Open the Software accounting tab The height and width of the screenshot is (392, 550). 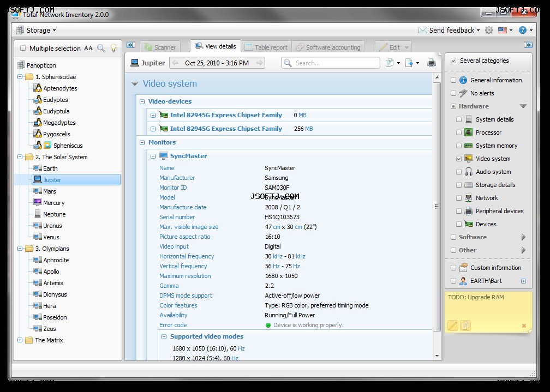pos(328,47)
